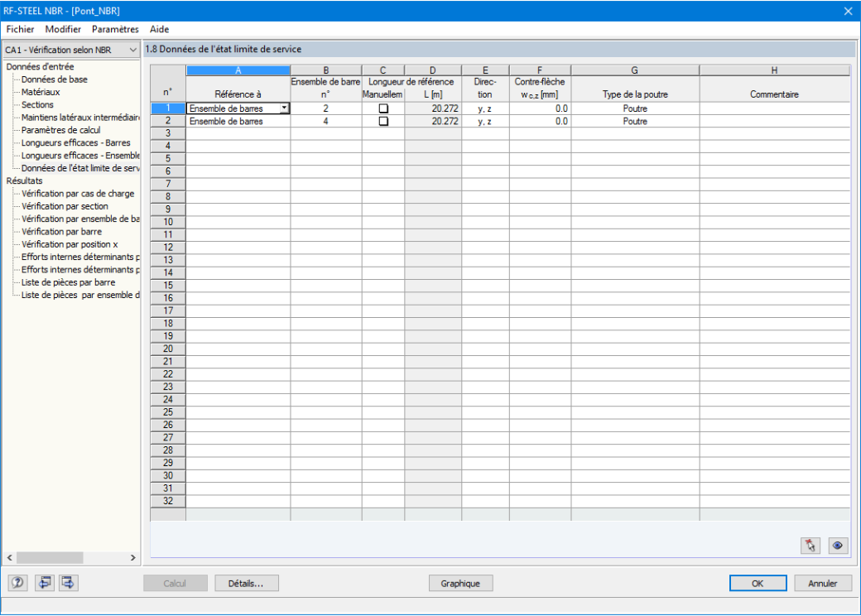
Task: Open the Paramètres menu
Action: 115,29
